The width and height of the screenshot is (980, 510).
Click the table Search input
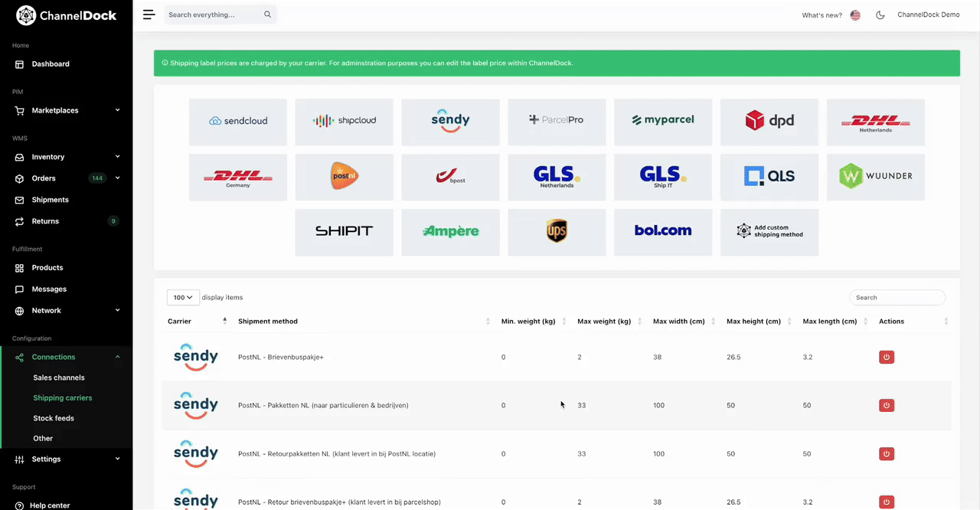coord(897,297)
